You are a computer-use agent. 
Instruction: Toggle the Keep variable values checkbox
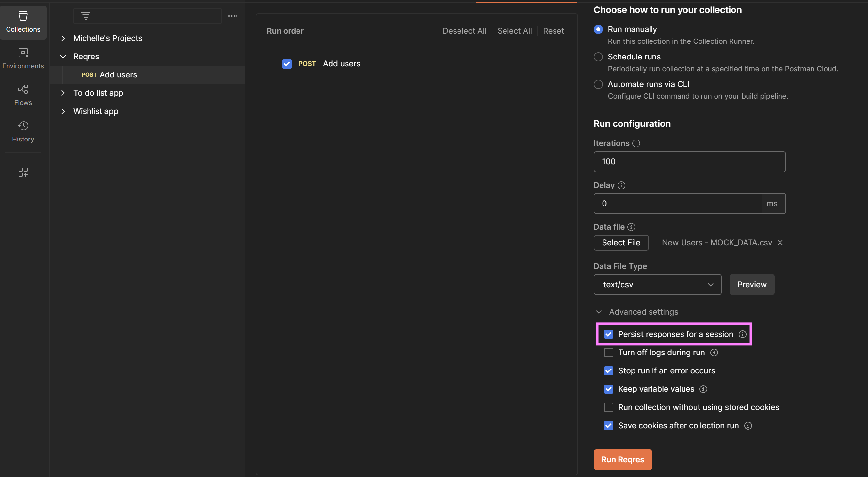608,389
